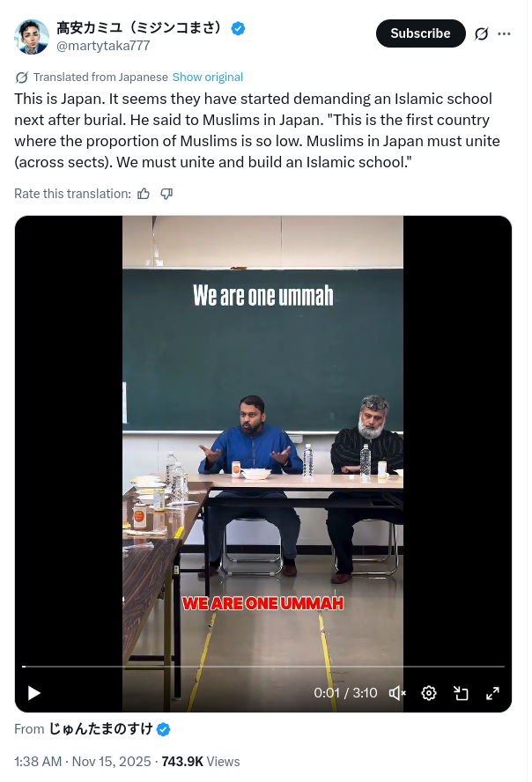Viewport: 532px width, 782px height.
Task: Rate the translation with thumbs down
Action: point(166,194)
